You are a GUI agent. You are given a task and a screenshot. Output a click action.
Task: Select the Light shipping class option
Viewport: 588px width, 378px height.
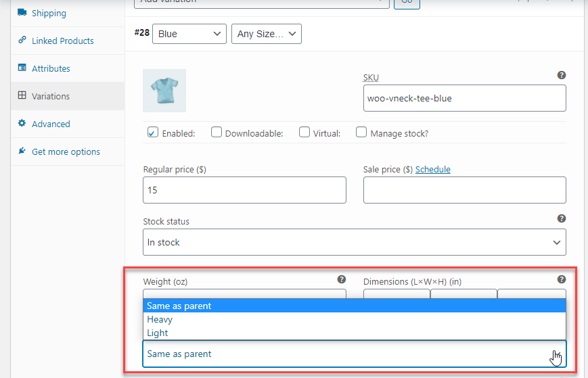(x=355, y=333)
